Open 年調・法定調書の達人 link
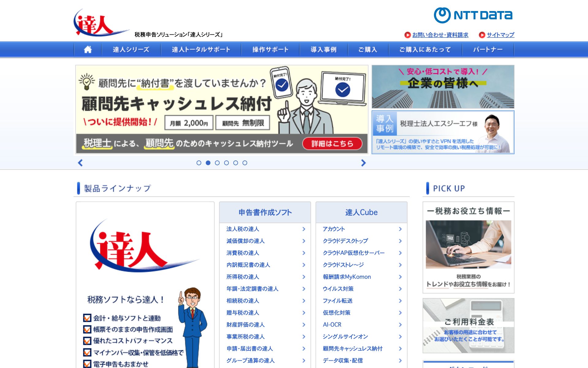The image size is (588, 368). click(x=252, y=289)
